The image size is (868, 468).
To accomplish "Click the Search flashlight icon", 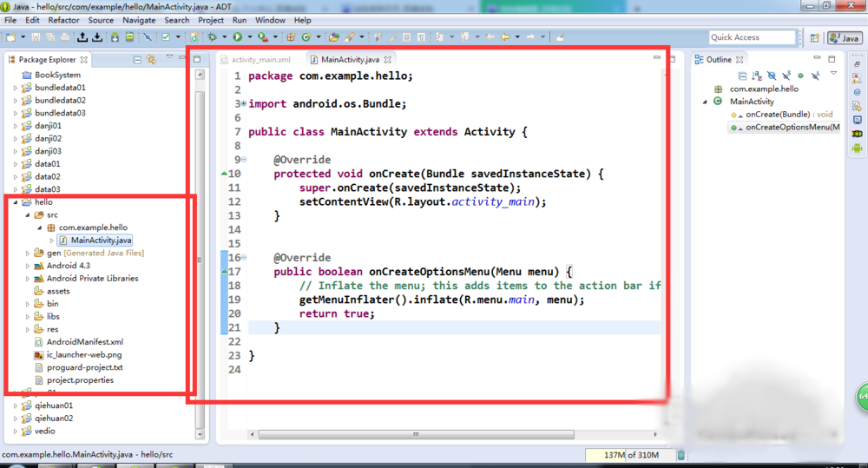I will pyautogui.click(x=349, y=37).
